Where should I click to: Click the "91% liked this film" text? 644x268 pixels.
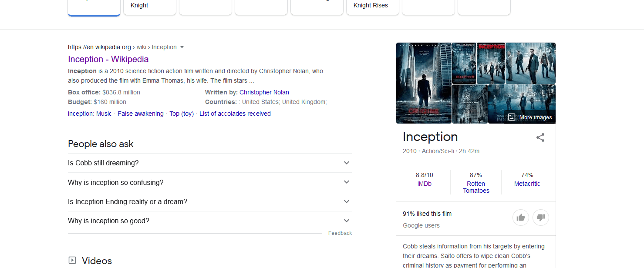427,214
